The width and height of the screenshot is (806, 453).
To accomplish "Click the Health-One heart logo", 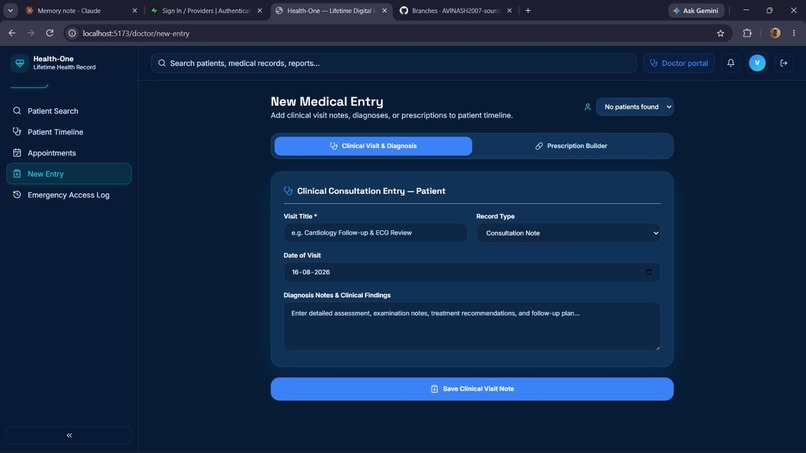I will tap(20, 63).
